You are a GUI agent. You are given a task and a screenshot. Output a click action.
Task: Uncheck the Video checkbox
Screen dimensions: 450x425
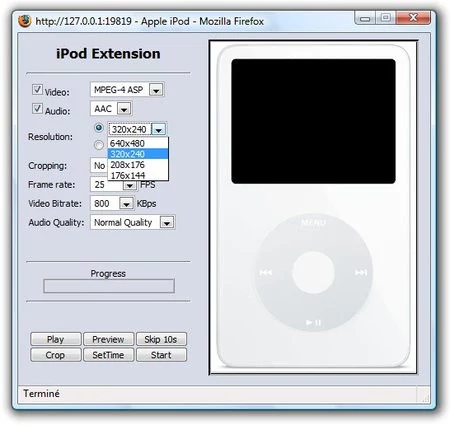click(x=37, y=89)
